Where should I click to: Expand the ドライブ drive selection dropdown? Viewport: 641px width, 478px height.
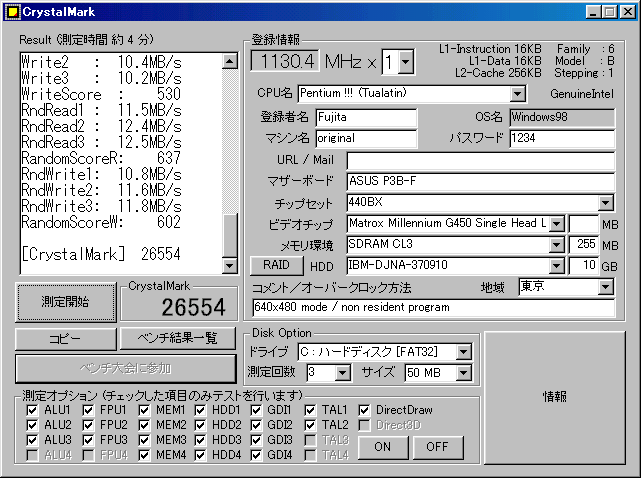point(464,352)
